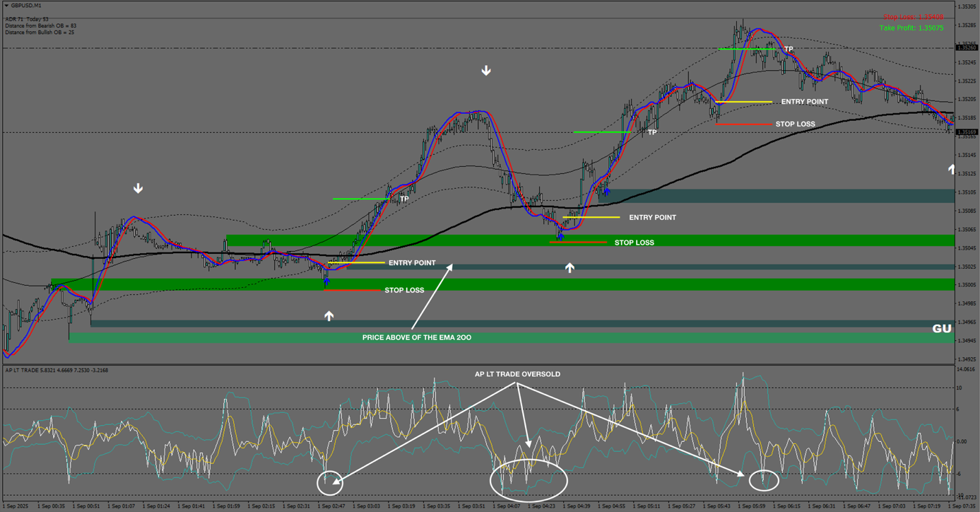Click the blue arrow at the dark teal zone start
This screenshot has width=980, height=512.
click(x=606, y=191)
